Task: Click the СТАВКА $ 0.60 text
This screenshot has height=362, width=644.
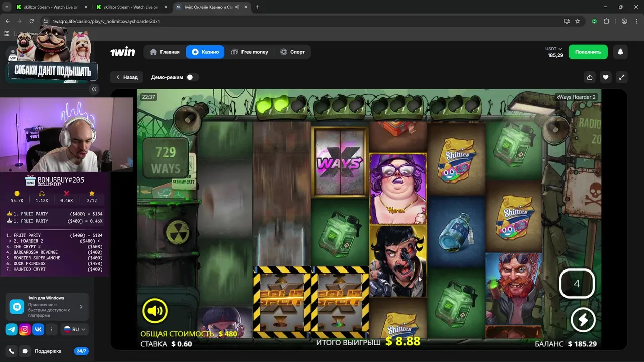Action: [x=166, y=344]
